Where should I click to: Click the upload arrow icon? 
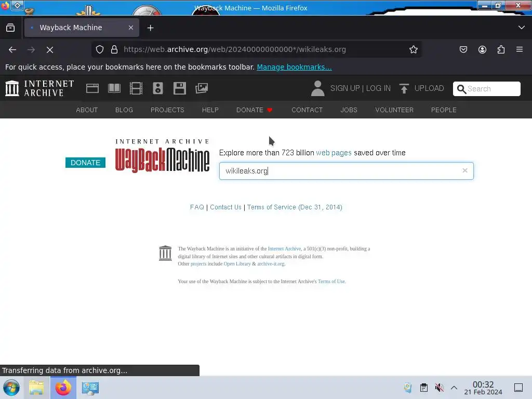(404, 88)
